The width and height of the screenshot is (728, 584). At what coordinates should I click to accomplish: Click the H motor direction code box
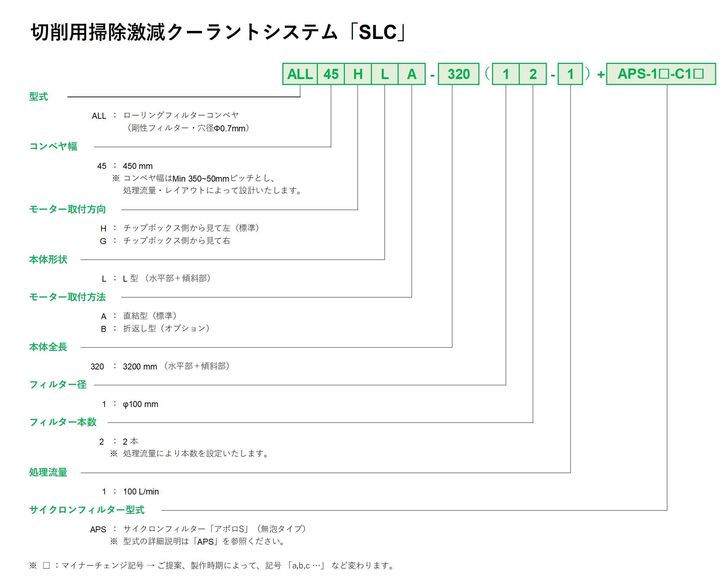click(358, 74)
